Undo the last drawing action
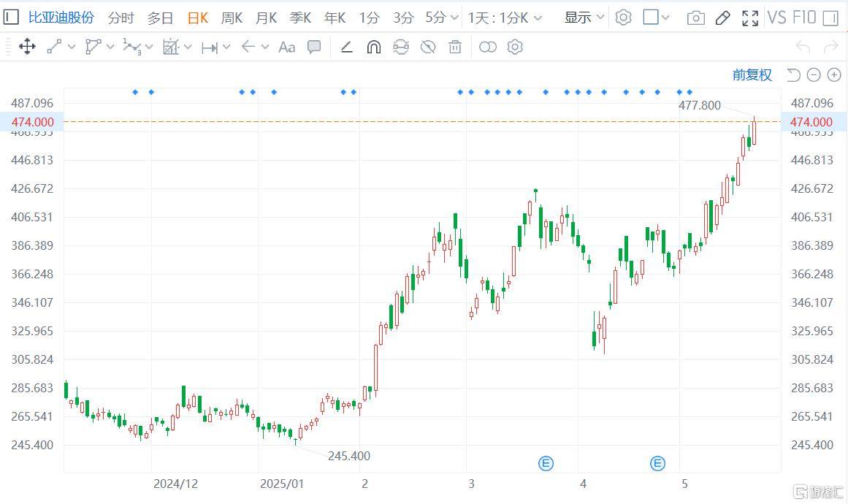This screenshot has width=848, height=504. (x=803, y=47)
